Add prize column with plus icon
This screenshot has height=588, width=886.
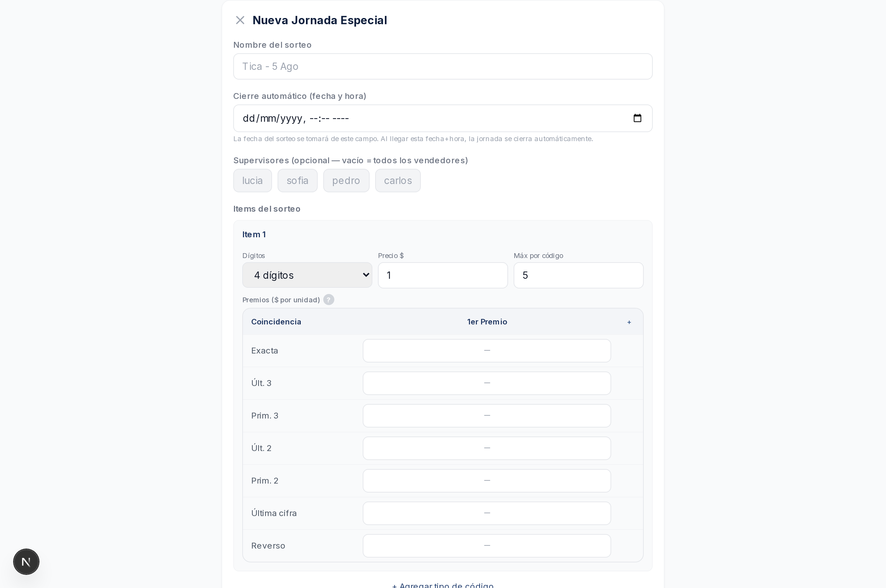(629, 322)
